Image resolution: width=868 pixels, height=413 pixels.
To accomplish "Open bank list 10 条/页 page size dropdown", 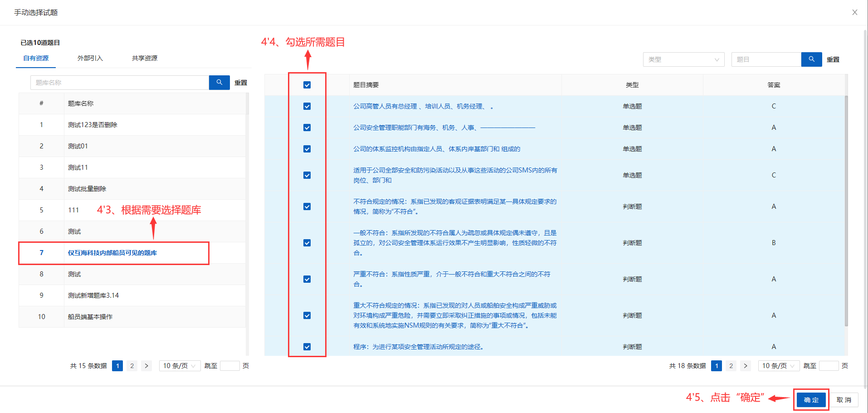I will point(180,366).
